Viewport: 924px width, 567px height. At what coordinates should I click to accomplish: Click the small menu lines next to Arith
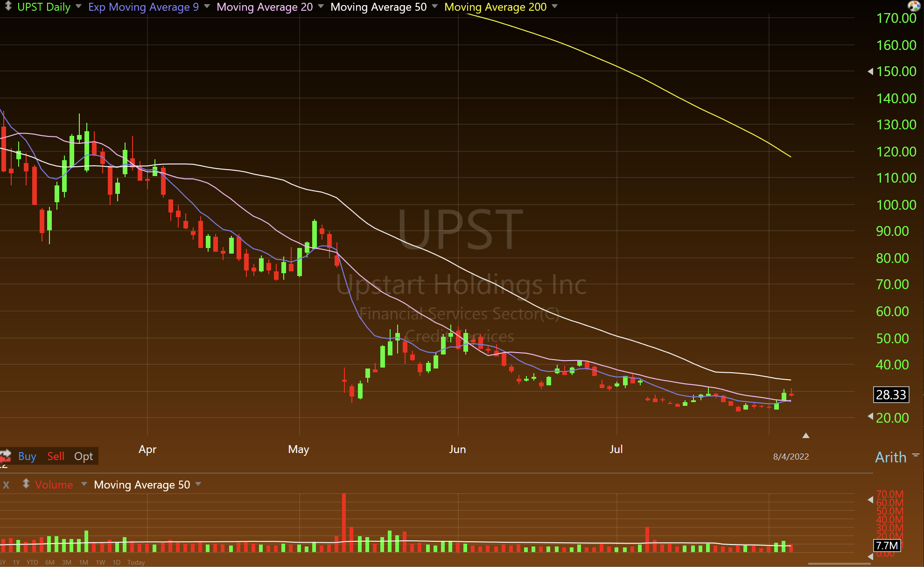coord(916,454)
